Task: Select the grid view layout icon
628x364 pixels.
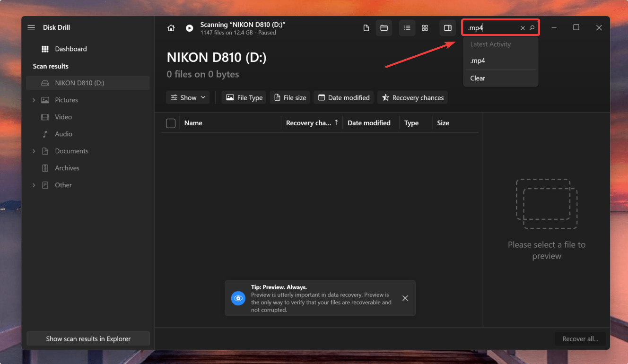Action: point(425,28)
